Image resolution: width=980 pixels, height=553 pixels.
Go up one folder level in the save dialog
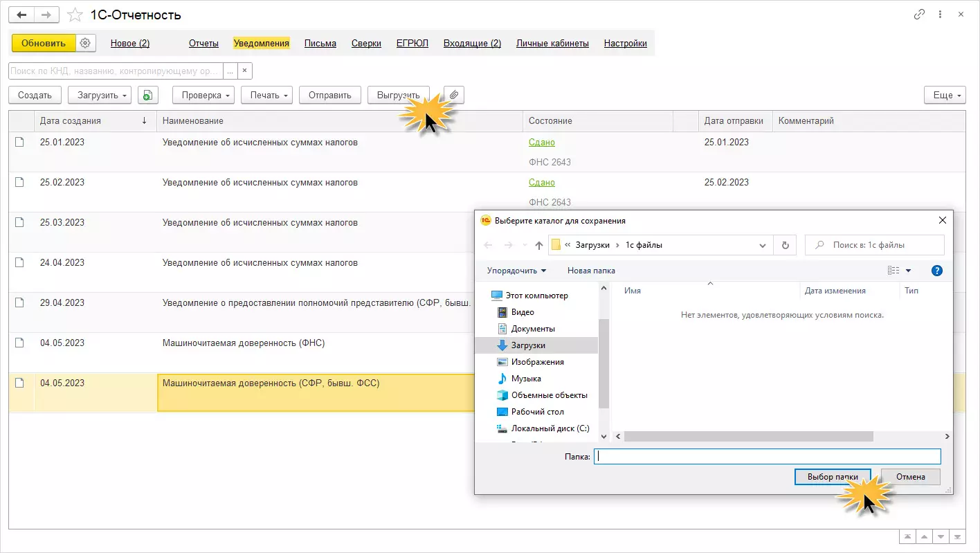point(539,245)
